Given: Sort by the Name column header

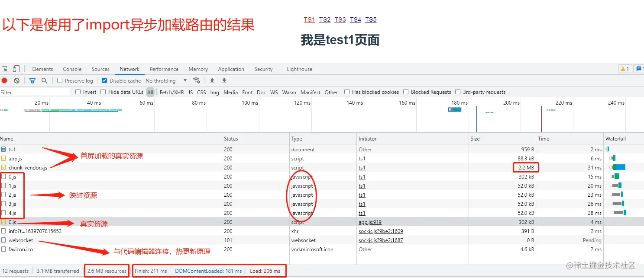Looking at the screenshot, I should coord(111,139).
